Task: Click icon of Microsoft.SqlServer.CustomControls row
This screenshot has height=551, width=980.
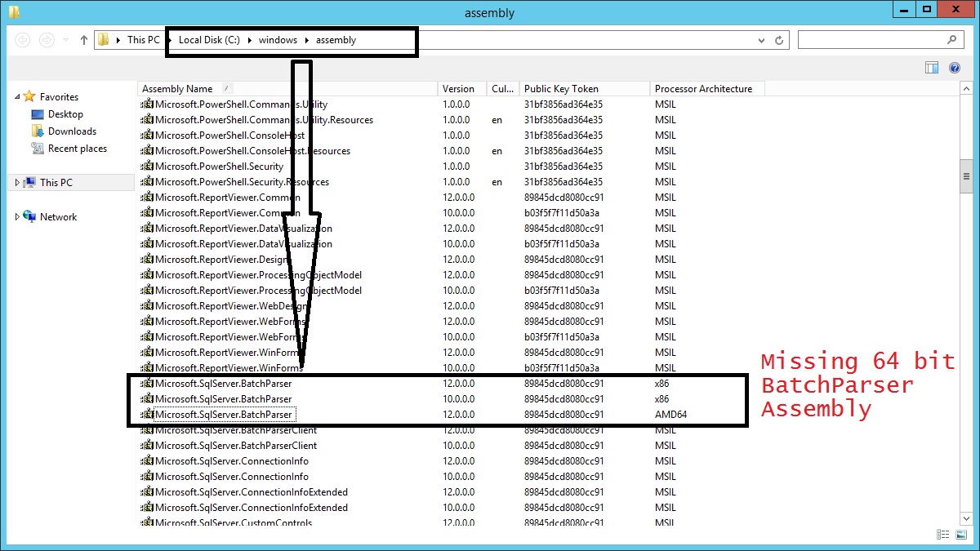Action: (x=147, y=522)
